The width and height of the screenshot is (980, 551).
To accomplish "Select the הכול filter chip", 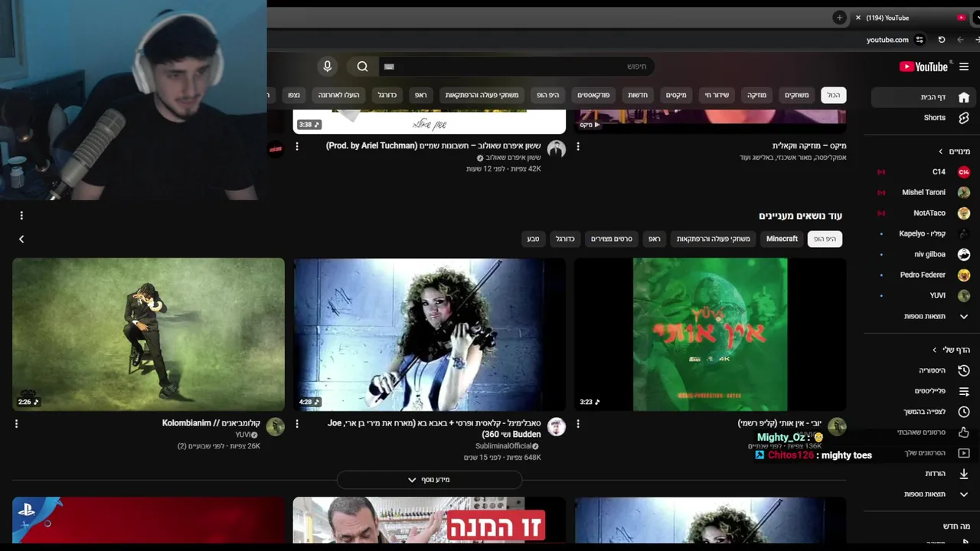I will pos(833,95).
